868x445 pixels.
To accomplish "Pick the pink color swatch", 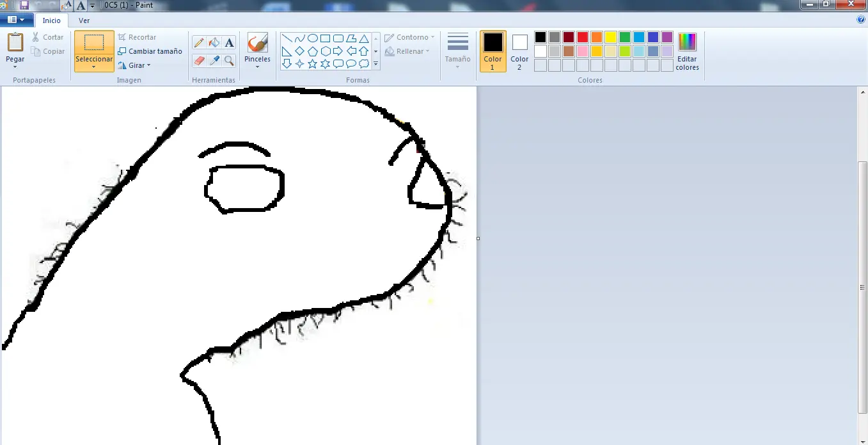I will [x=583, y=51].
